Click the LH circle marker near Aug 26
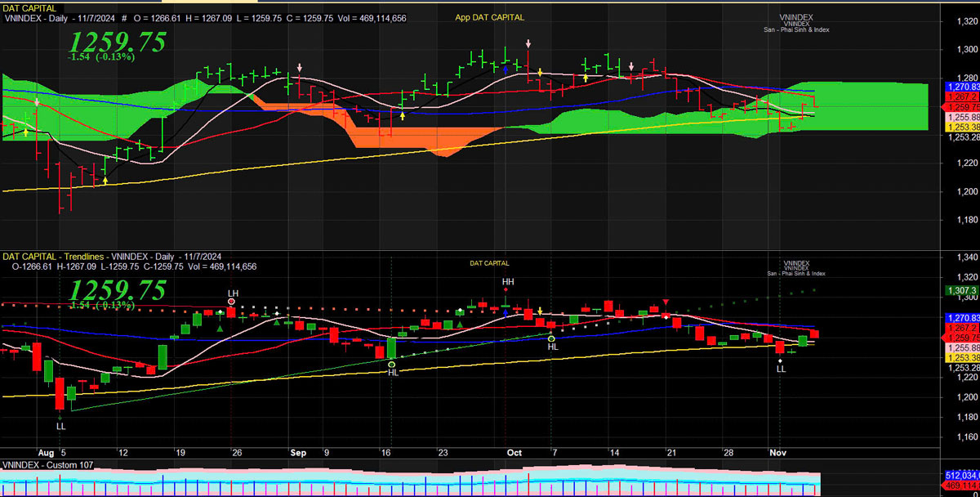980x497 pixels. coord(232,302)
